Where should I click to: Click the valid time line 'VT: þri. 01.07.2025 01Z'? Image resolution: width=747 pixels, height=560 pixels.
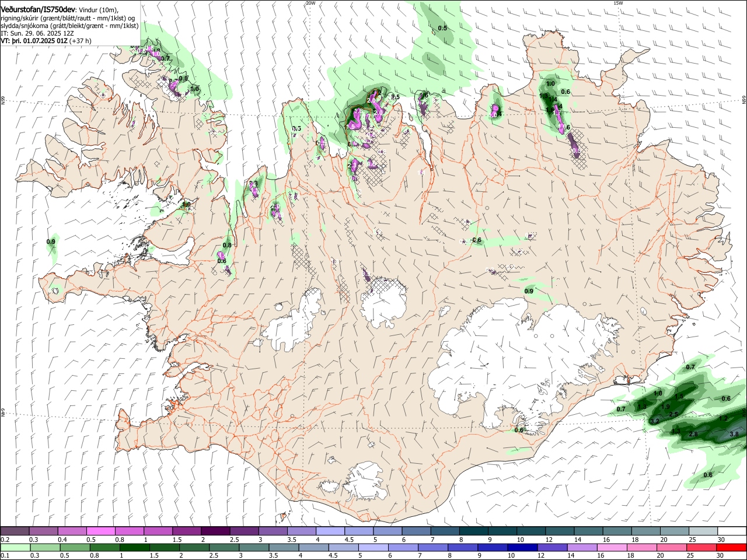34,41
